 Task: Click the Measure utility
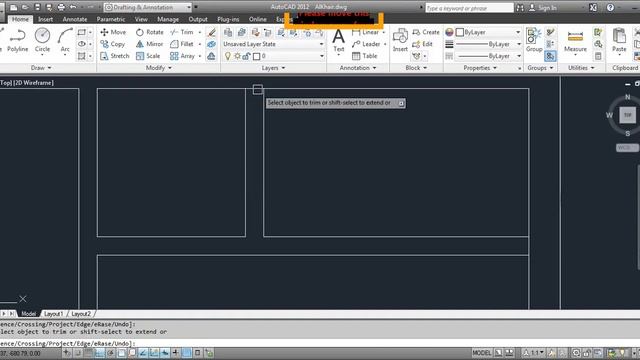[x=575, y=41]
